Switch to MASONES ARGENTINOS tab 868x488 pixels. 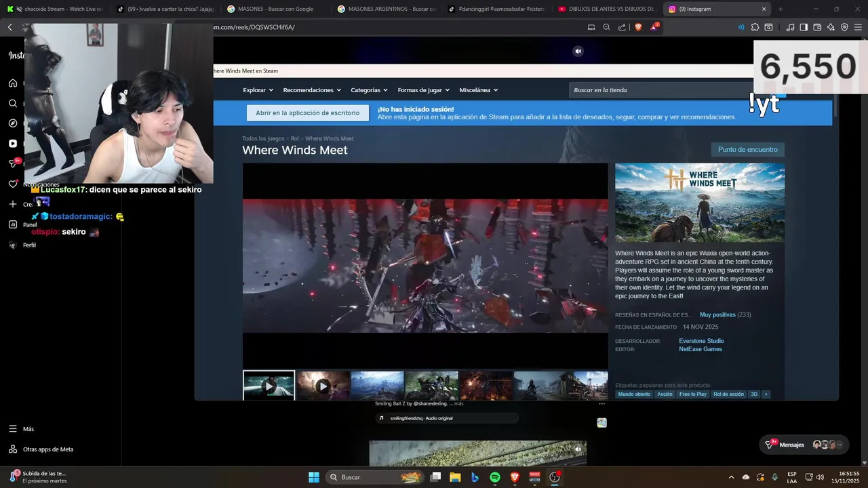tap(386, 9)
